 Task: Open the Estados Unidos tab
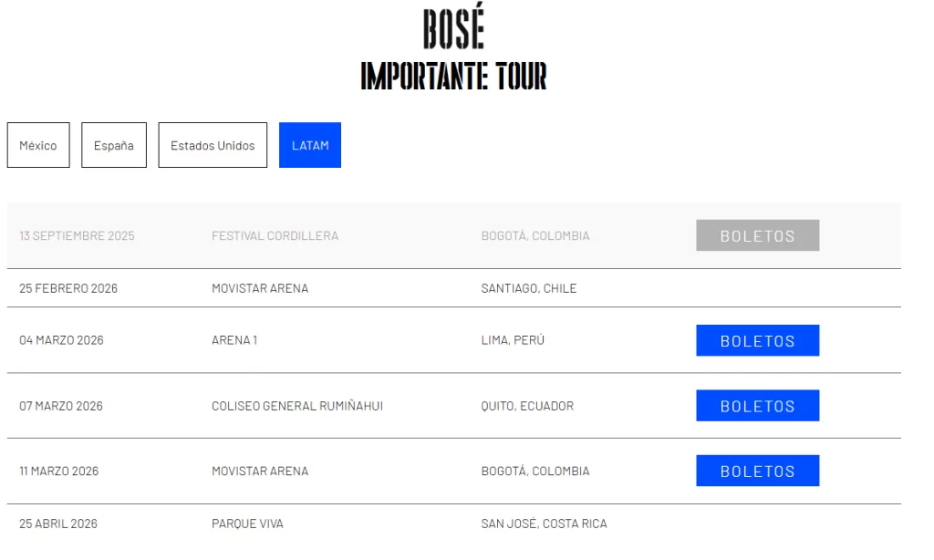click(x=213, y=146)
